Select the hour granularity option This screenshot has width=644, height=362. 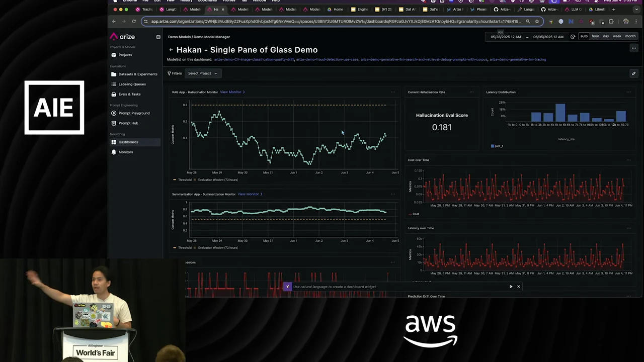[595, 36]
